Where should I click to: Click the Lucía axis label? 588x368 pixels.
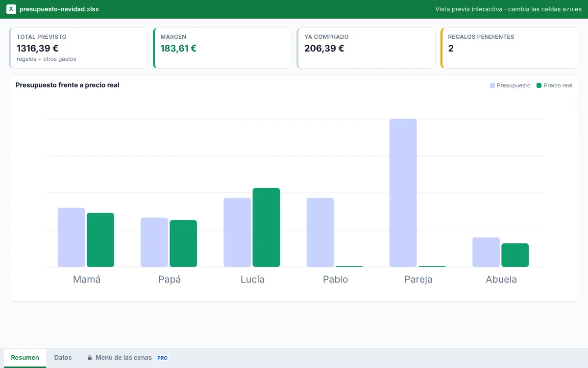[252, 279]
